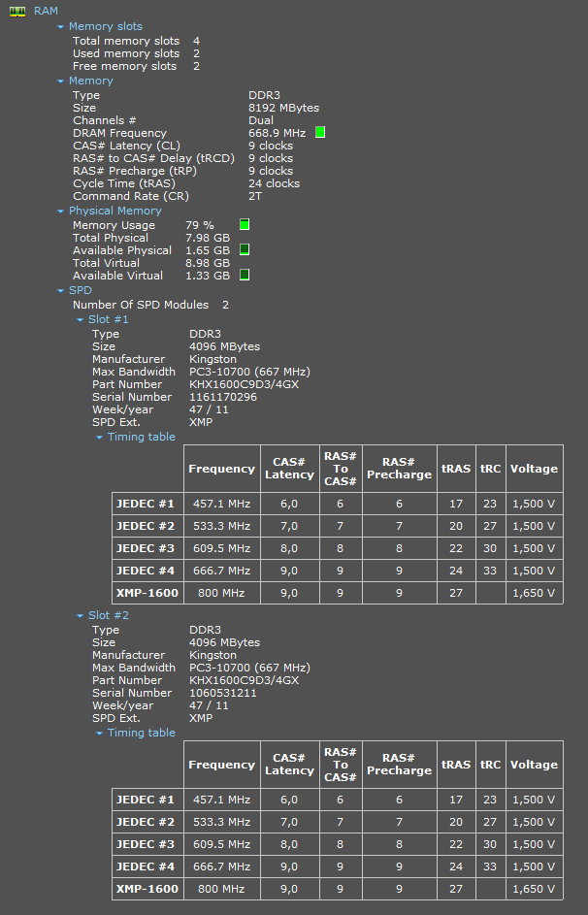Click green indicator beside Available Virtual
Viewport: 588px width, 915px height.
coord(245,276)
